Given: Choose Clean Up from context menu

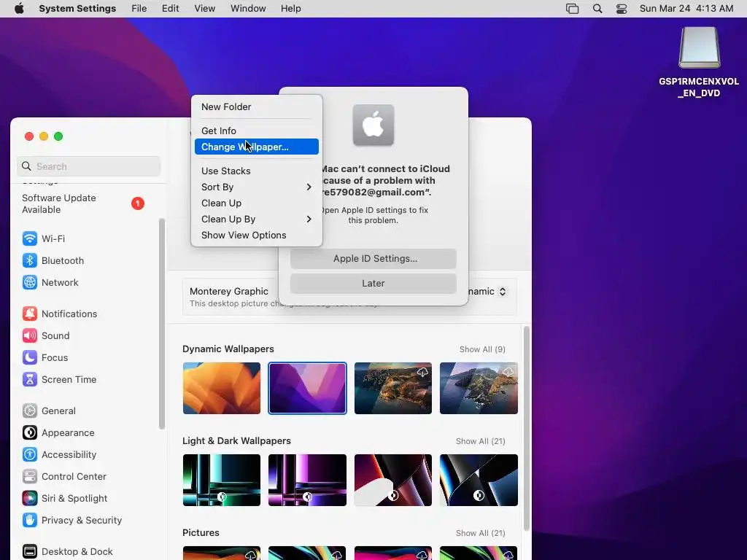Looking at the screenshot, I should tap(256, 203).
